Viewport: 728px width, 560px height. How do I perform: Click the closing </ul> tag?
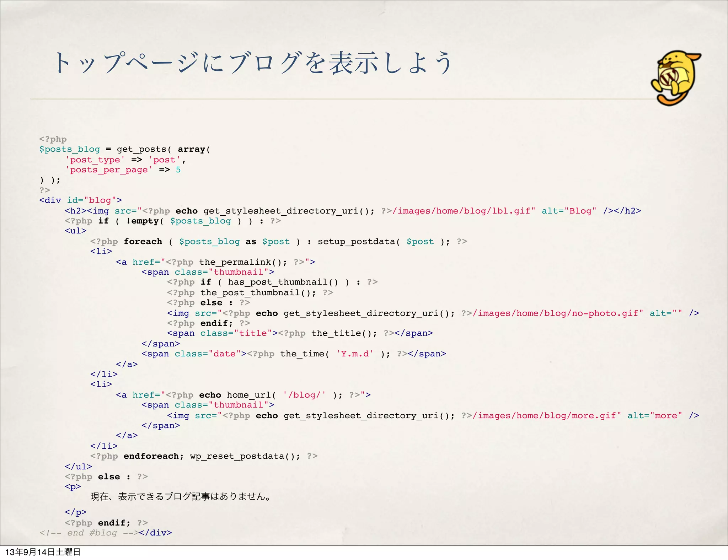point(79,467)
